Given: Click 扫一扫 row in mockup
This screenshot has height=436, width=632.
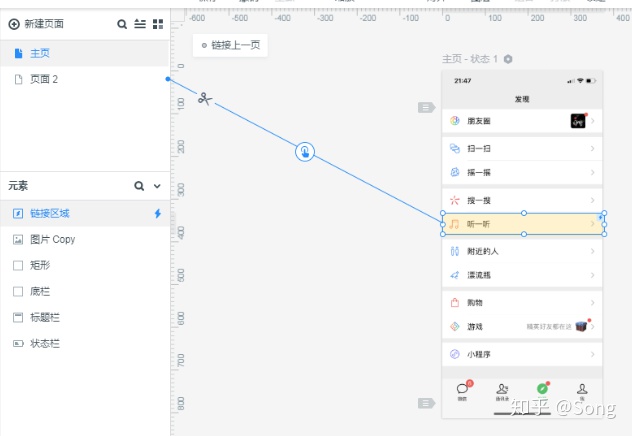Looking at the screenshot, I should click(x=522, y=149).
